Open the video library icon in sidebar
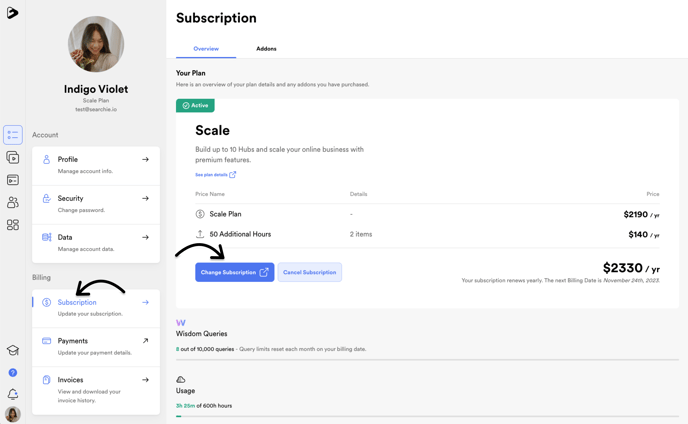Screen dimensions: 688x424 (13, 157)
